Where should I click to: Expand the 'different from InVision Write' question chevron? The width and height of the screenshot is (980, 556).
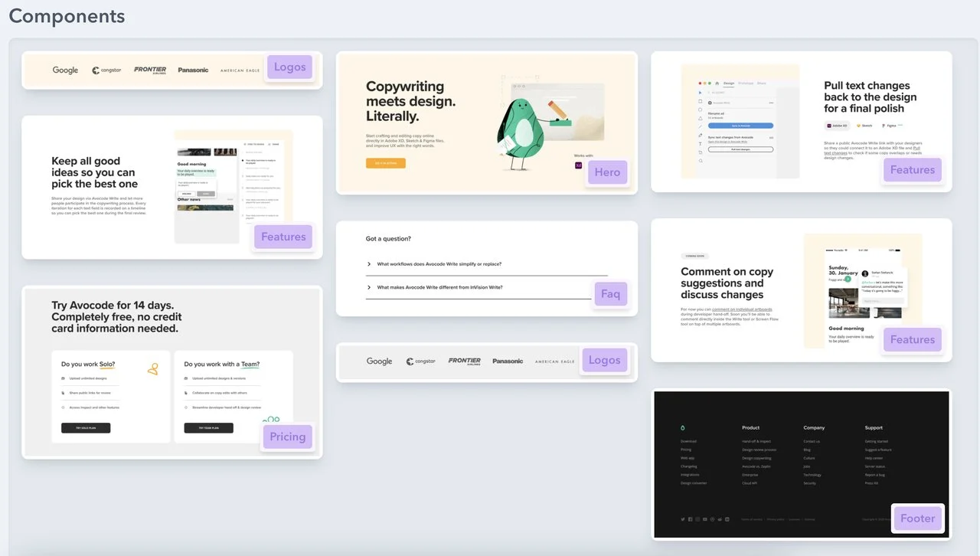(x=369, y=288)
